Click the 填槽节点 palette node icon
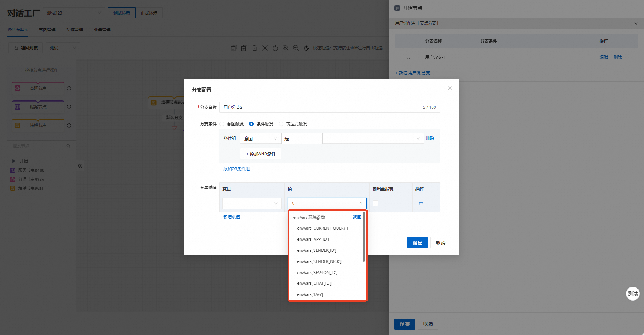The height and width of the screenshot is (335, 644). (17, 125)
